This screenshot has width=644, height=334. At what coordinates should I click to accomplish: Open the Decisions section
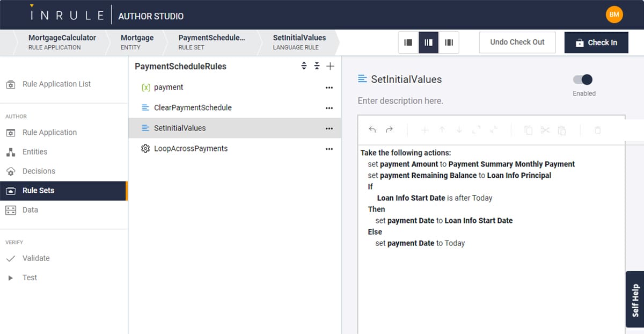pyautogui.click(x=39, y=171)
